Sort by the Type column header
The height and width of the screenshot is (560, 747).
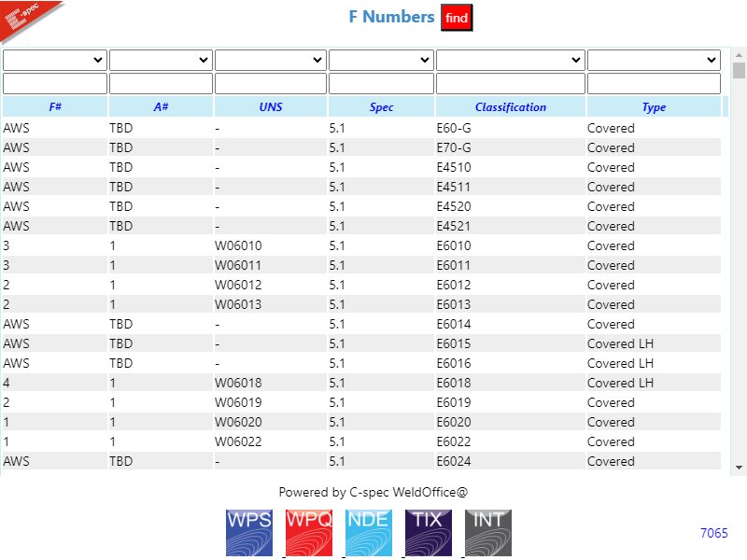(x=654, y=106)
